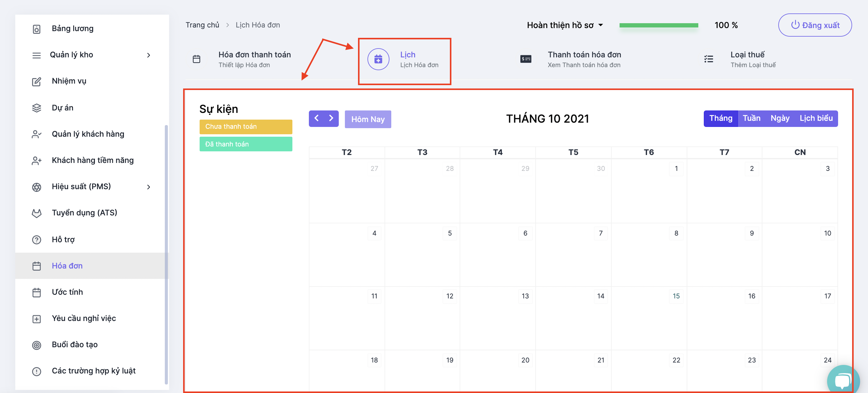Click the T2 weekday column header
Screen dimensions: 868x393
coord(347,153)
